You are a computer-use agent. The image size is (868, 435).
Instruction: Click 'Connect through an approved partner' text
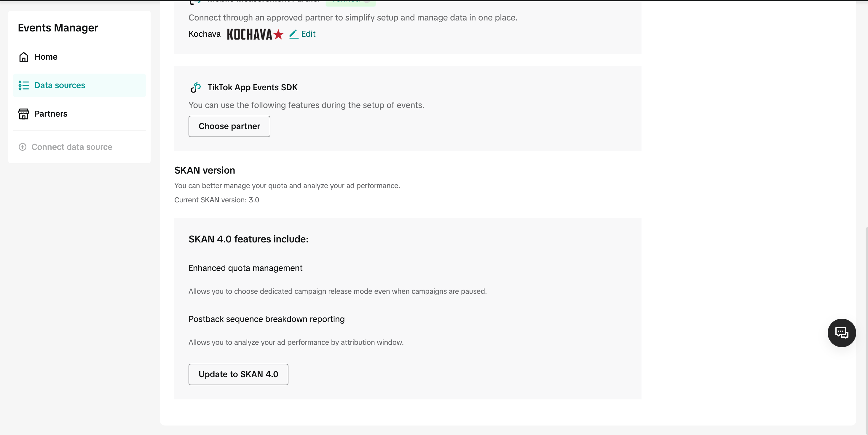(353, 18)
